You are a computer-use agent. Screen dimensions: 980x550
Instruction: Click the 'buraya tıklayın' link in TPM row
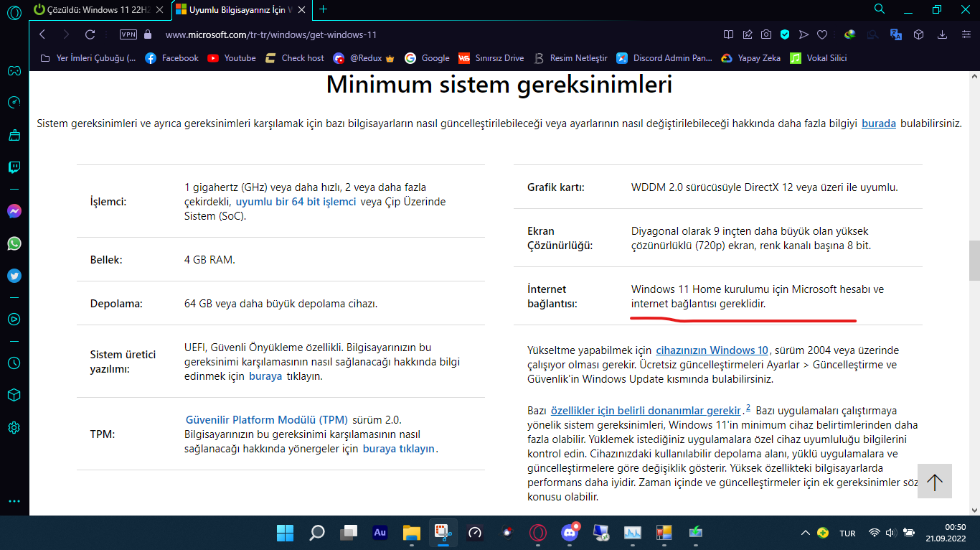(x=399, y=449)
